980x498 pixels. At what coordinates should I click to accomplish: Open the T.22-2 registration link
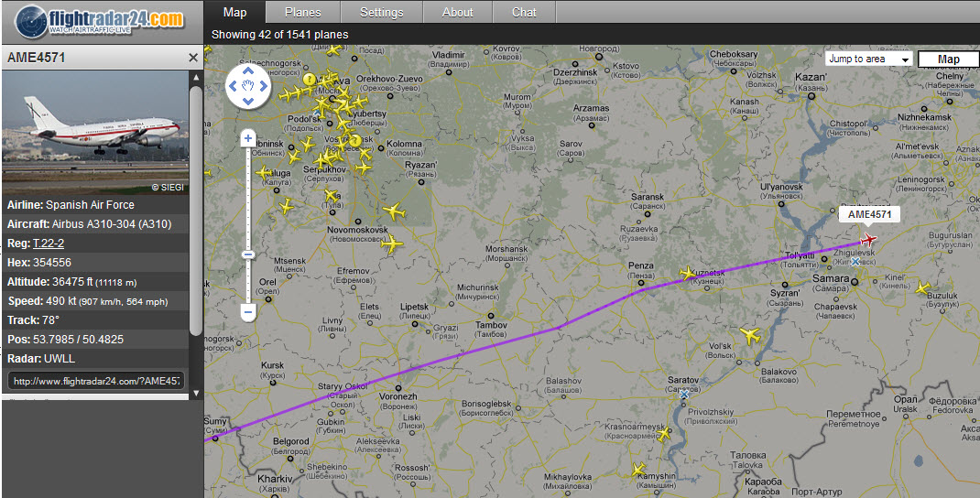(x=49, y=244)
